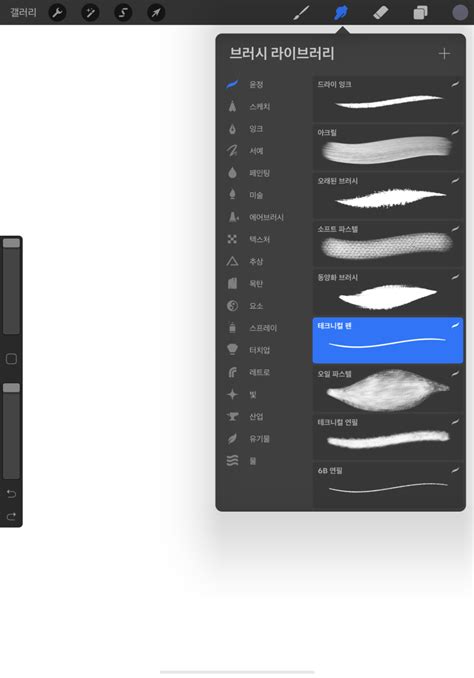Image resolution: width=474 pixels, height=678 pixels.
Task: Add new brush with plus button
Action: pos(444,54)
